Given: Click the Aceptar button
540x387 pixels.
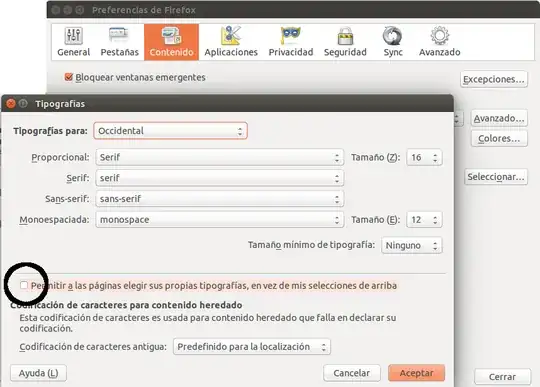Looking at the screenshot, I should (x=416, y=373).
